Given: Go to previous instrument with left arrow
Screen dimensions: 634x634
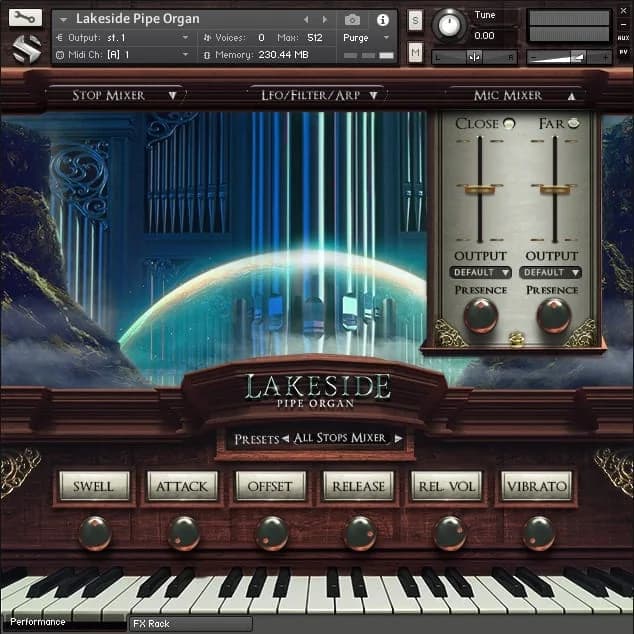Looking at the screenshot, I should pos(306,19).
